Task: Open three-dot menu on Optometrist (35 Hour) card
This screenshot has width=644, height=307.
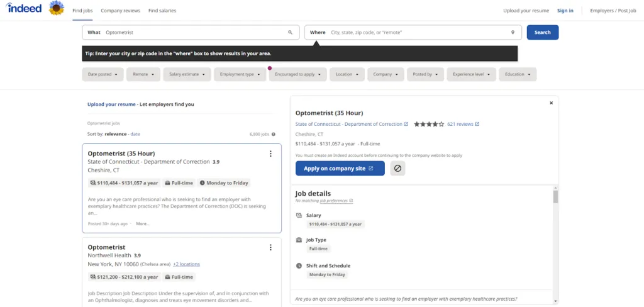Action: (x=270, y=153)
